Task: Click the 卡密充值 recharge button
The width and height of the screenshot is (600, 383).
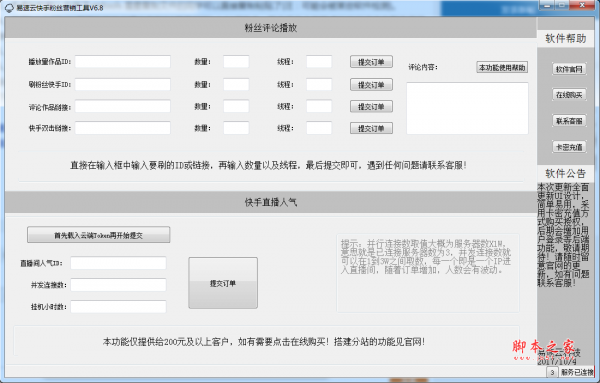Action: click(569, 147)
